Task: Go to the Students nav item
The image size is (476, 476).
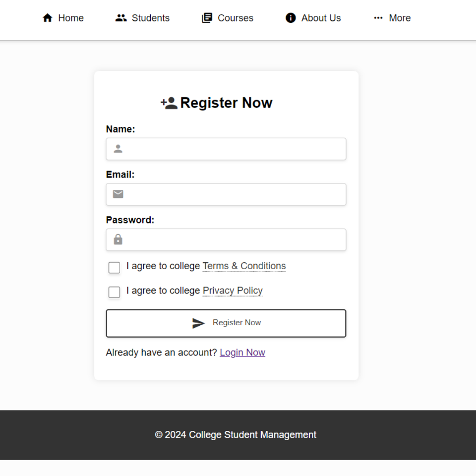Action: (x=142, y=18)
